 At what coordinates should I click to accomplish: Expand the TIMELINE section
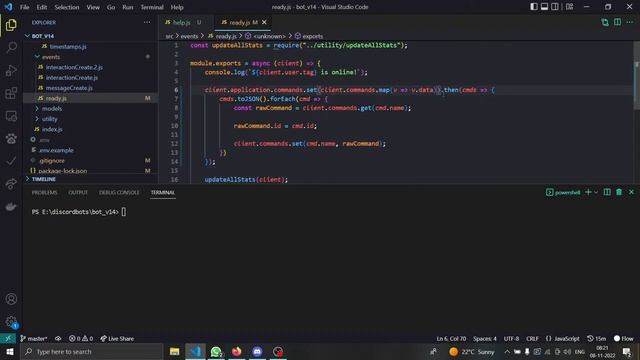pos(91,179)
